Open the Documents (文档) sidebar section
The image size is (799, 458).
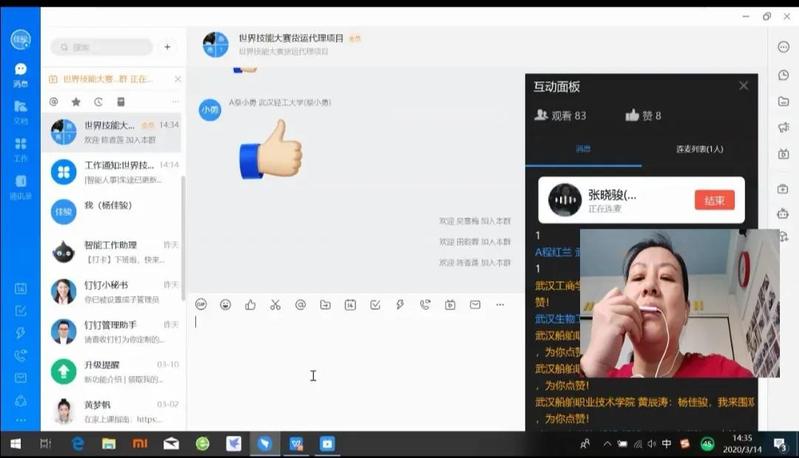point(20,110)
